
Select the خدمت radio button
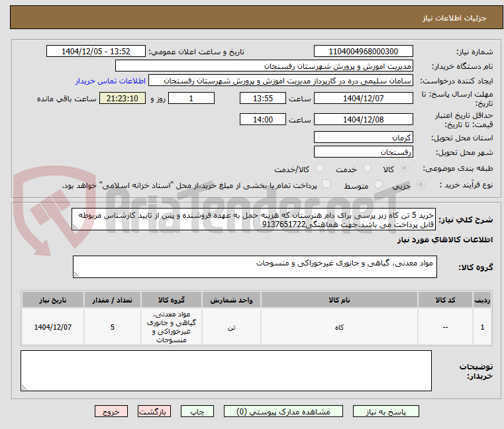367,168
